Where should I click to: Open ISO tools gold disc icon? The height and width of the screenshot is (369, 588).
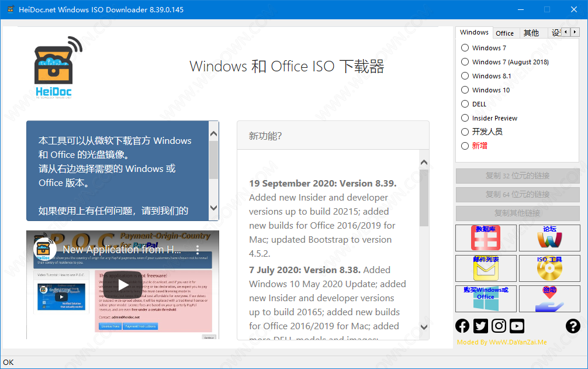click(549, 268)
